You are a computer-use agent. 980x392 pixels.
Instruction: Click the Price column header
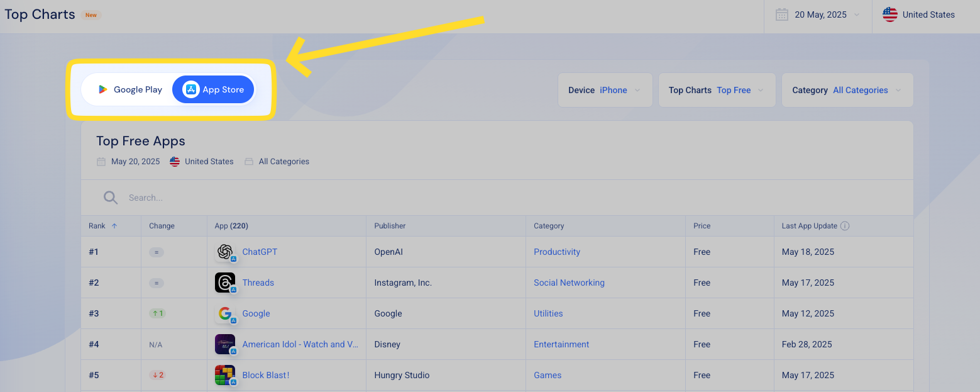pyautogui.click(x=702, y=226)
